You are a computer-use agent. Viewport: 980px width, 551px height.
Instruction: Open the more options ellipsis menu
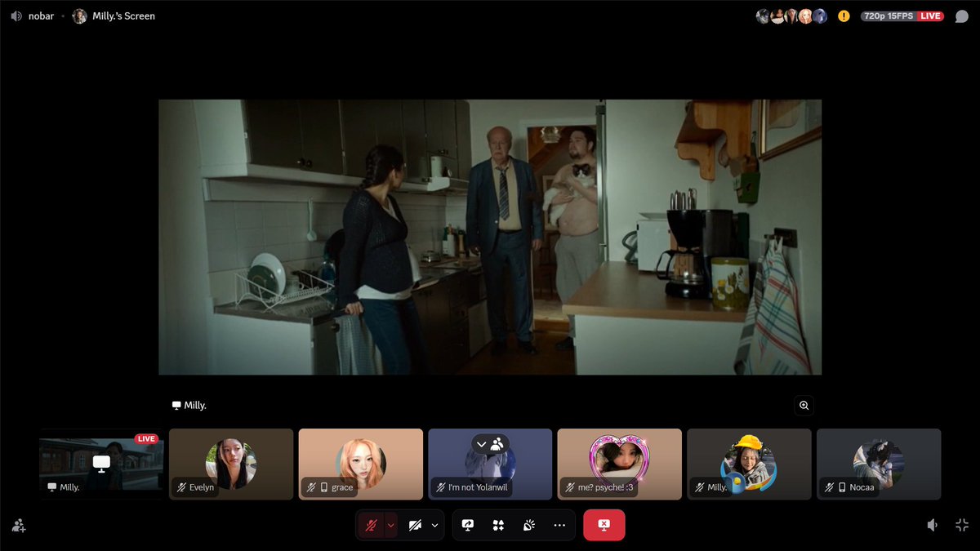(x=559, y=525)
